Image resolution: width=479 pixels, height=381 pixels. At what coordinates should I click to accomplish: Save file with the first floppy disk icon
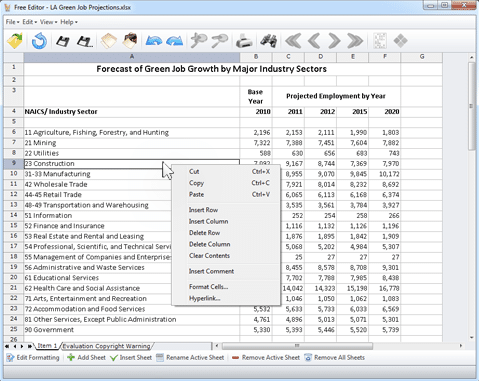click(62, 41)
